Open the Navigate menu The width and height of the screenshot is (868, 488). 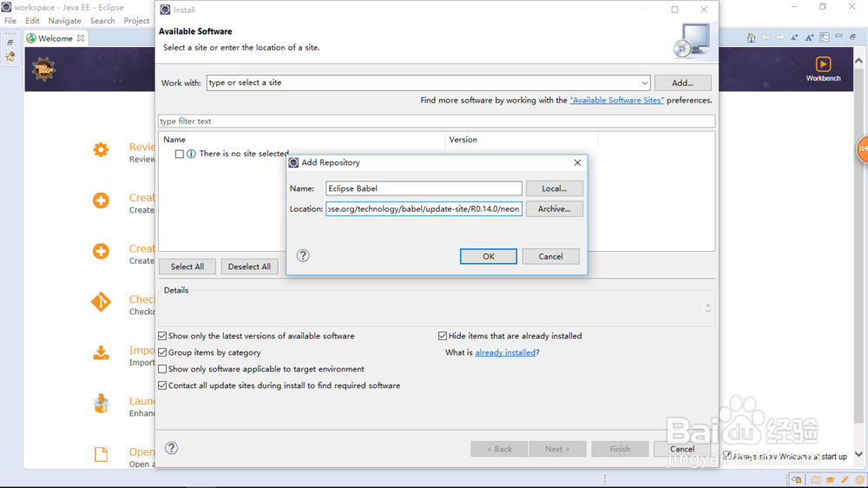(64, 21)
